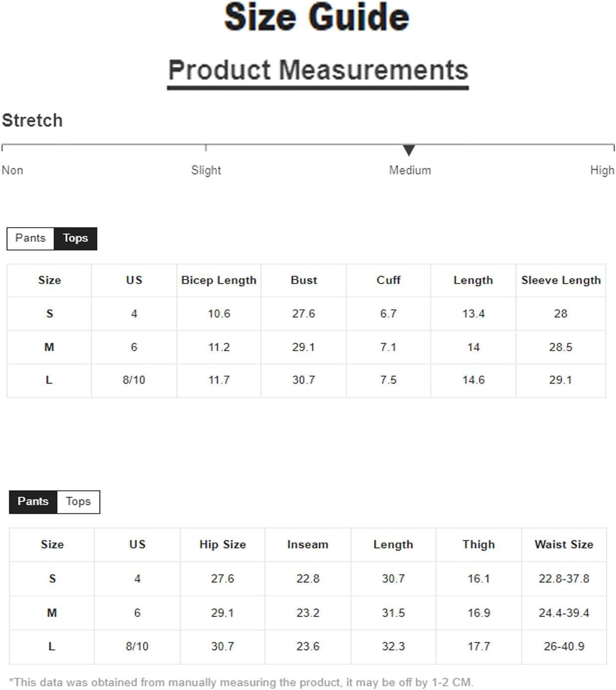Click the 8/10 US cell in Tops table

134,380
